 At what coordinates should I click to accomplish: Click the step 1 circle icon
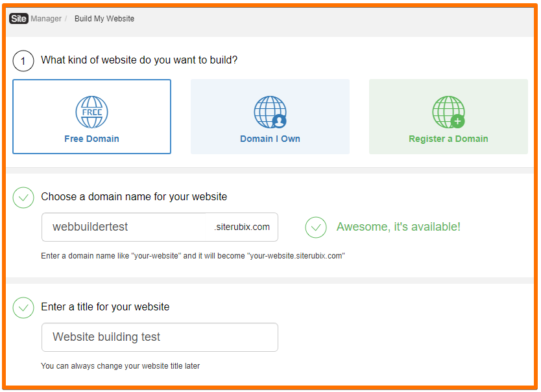[23, 61]
